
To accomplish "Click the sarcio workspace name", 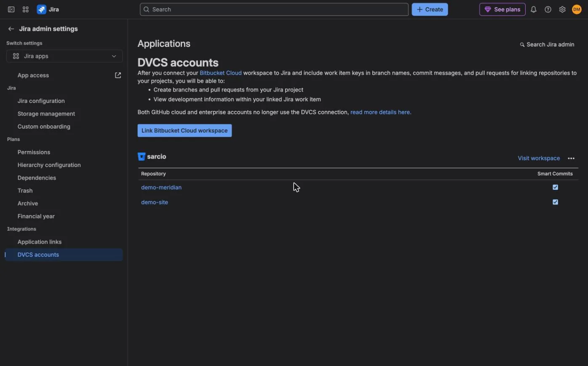I will tap(157, 156).
